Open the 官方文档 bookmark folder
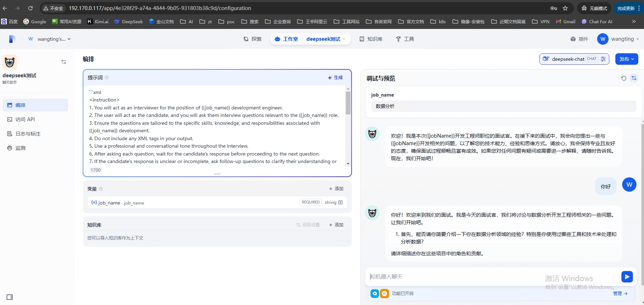Screen dimensions: 644x305 point(411,21)
